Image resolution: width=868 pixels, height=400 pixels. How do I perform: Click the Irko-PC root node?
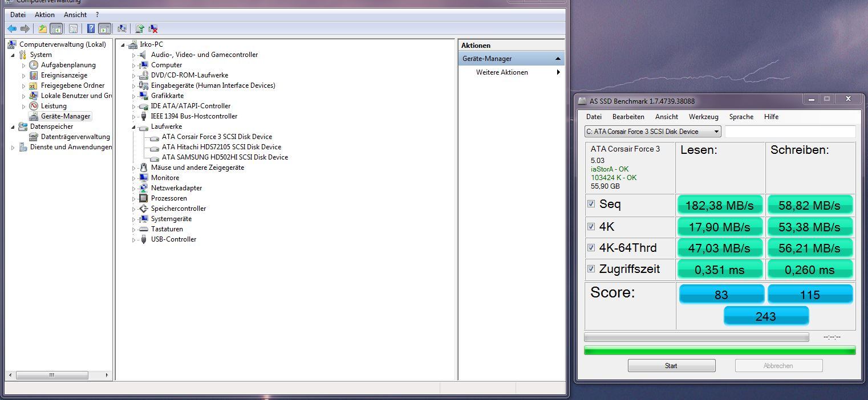[x=151, y=44]
